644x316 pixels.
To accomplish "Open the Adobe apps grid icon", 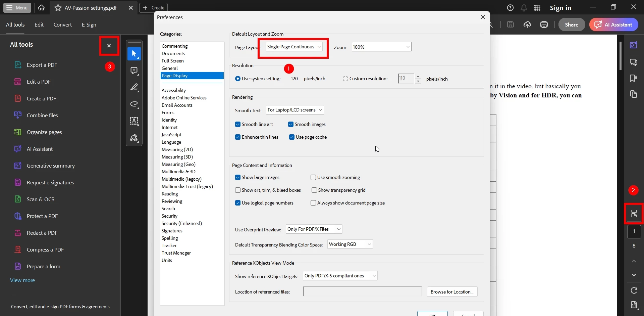I will [x=537, y=8].
